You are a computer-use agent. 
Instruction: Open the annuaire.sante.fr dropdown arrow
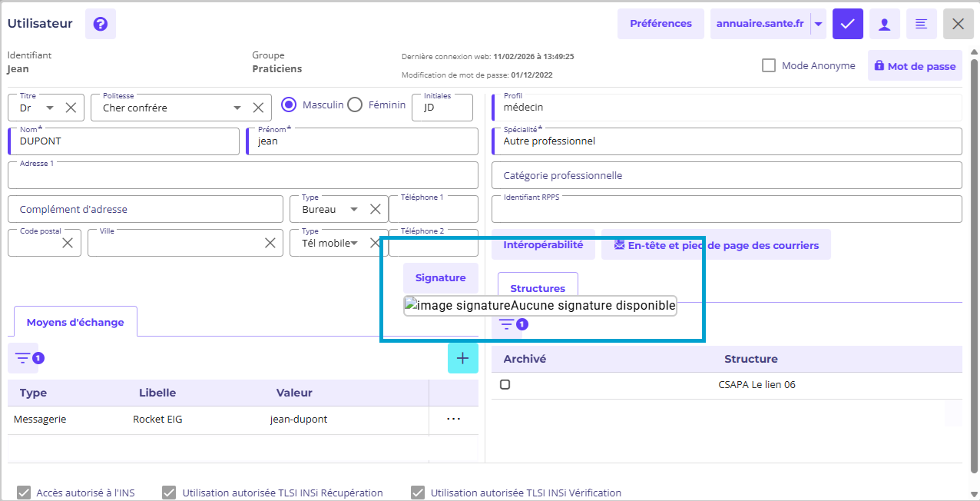point(819,24)
